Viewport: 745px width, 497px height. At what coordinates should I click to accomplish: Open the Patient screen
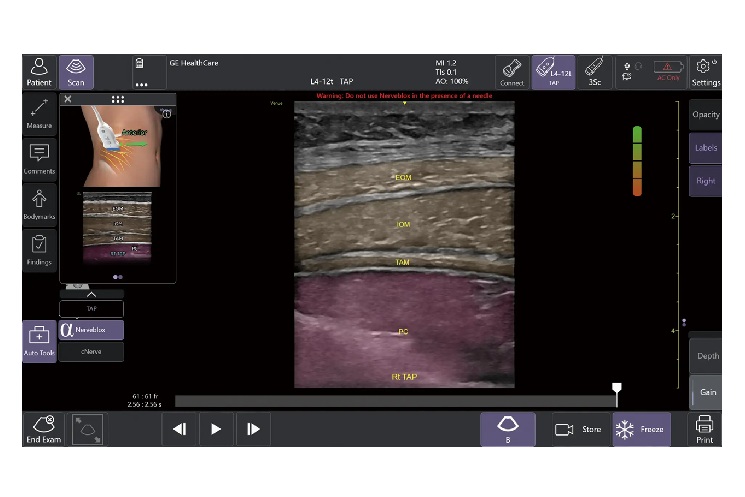[x=39, y=72]
